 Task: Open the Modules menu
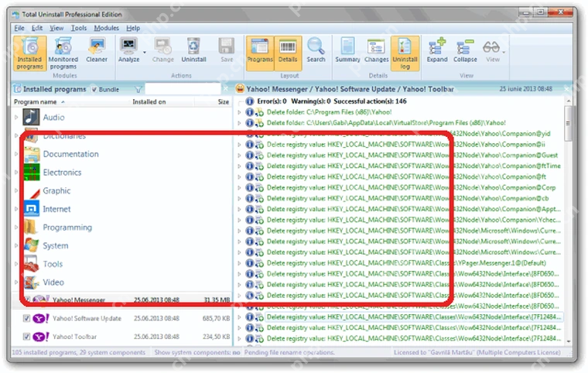(x=106, y=28)
